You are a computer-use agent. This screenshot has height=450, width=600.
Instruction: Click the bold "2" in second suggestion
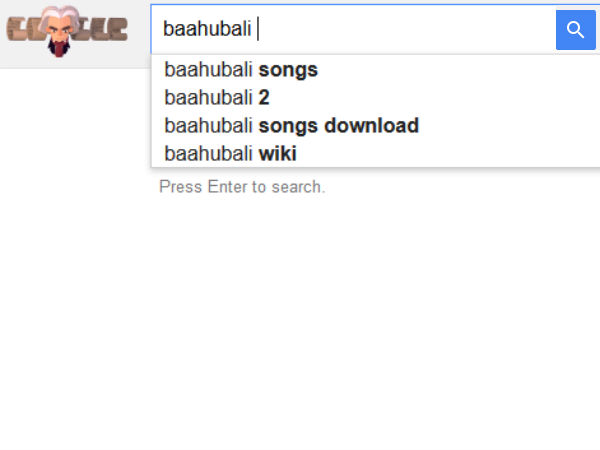click(264, 98)
